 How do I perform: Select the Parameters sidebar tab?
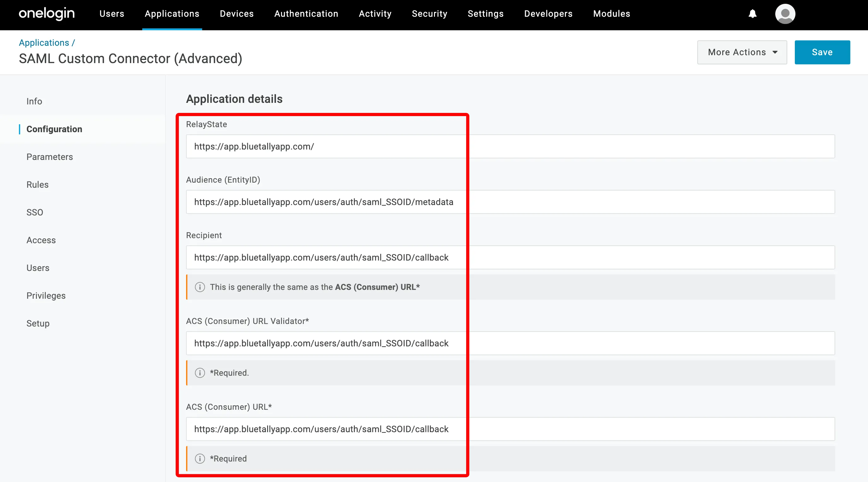(x=50, y=157)
